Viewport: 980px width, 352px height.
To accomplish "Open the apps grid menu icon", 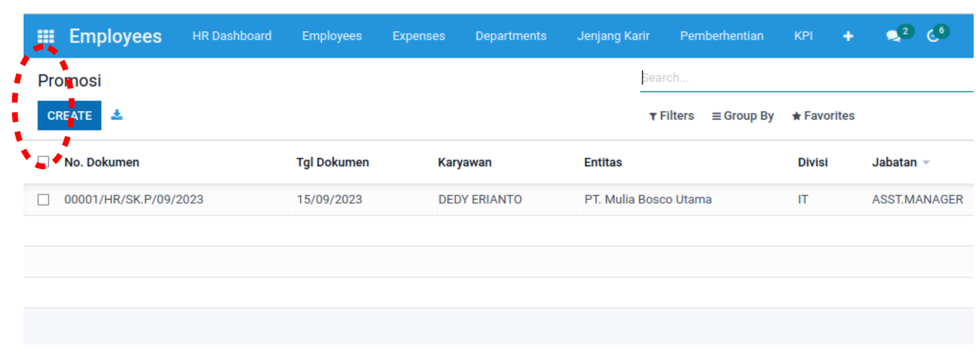I will point(45,36).
